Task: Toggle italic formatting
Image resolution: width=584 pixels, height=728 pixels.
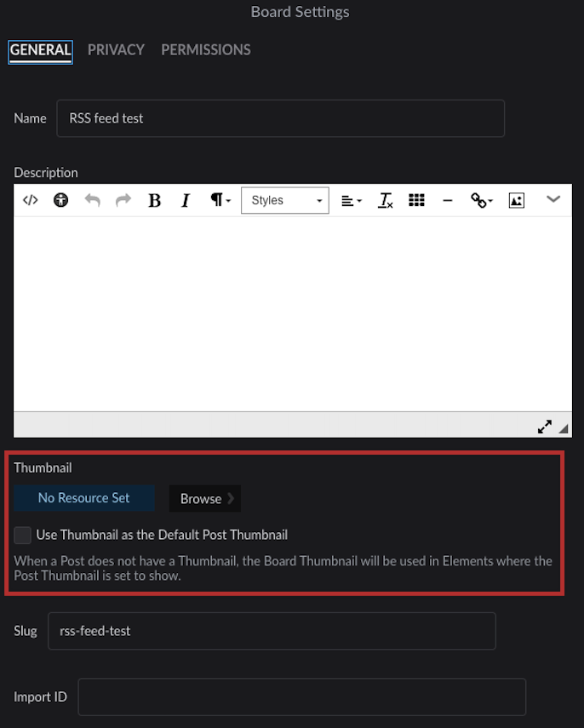Action: (x=186, y=200)
